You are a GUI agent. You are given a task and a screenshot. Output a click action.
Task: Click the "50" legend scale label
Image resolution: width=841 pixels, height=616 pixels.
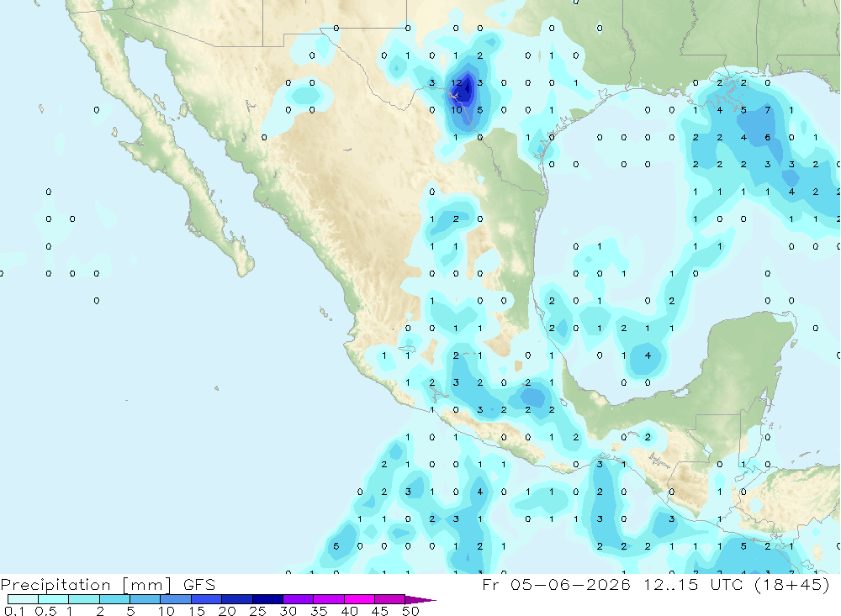coord(410,611)
